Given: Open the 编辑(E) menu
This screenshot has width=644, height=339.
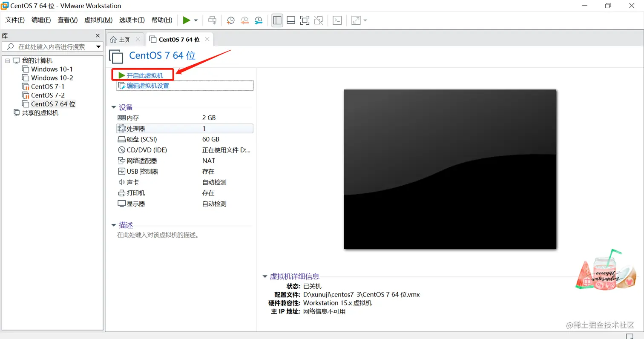Looking at the screenshot, I should click(x=41, y=20).
